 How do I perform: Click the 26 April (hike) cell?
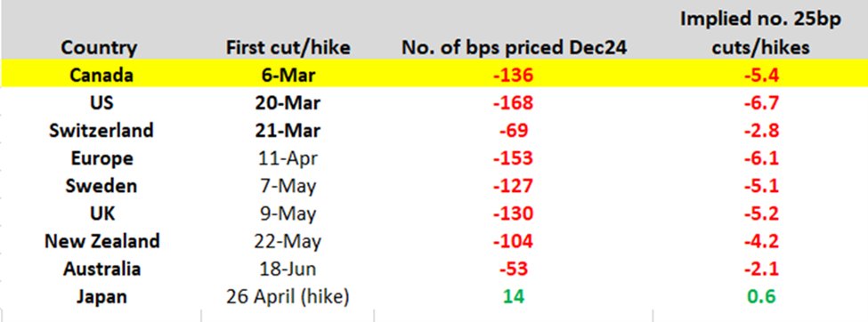coord(288,297)
